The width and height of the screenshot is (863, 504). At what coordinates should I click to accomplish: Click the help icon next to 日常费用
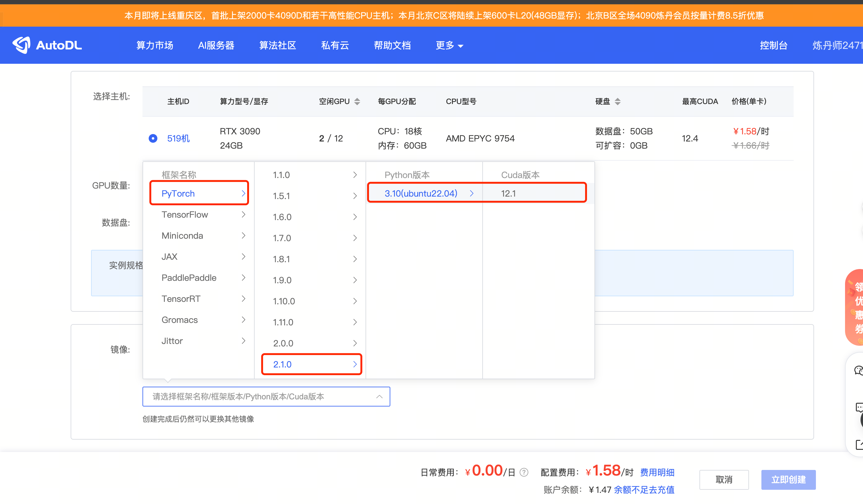pyautogui.click(x=523, y=472)
